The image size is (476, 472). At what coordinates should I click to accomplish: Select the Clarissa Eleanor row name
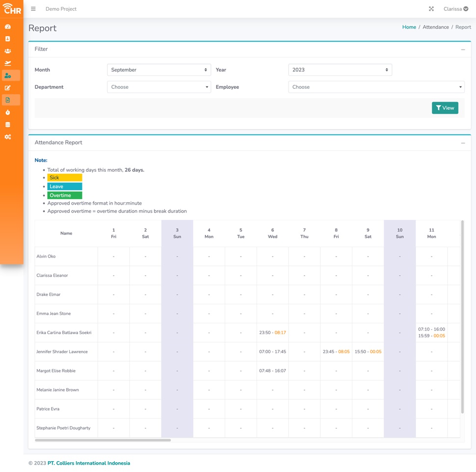(52, 275)
